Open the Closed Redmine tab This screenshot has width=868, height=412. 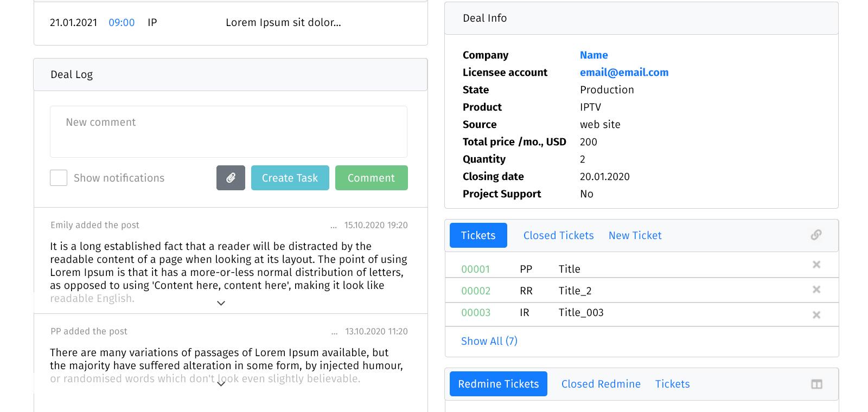(x=601, y=384)
